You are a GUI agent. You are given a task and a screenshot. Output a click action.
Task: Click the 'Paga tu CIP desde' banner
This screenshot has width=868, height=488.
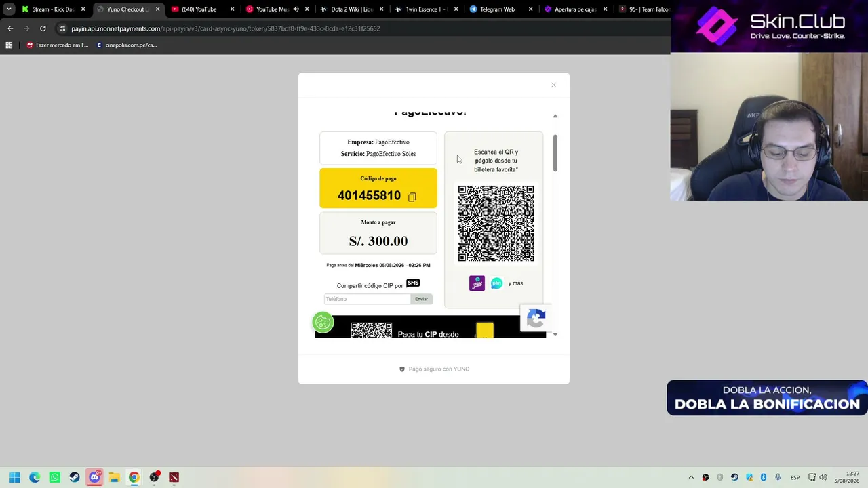(430, 327)
